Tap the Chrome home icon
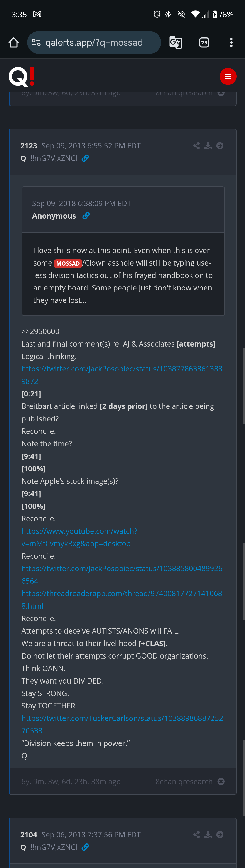245x868 pixels. pyautogui.click(x=13, y=42)
